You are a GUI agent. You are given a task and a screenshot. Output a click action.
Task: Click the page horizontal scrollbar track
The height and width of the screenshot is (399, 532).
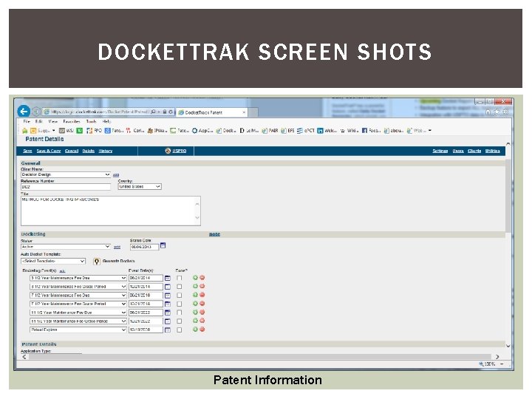click(259, 357)
